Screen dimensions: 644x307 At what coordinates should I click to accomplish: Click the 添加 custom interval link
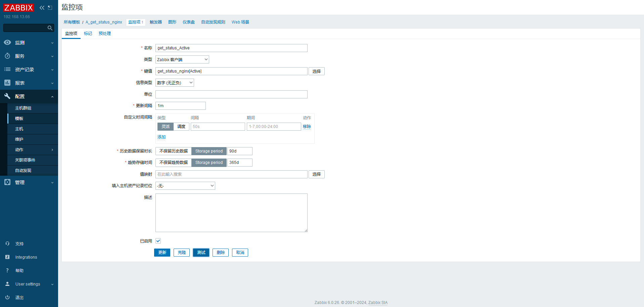[x=162, y=137]
